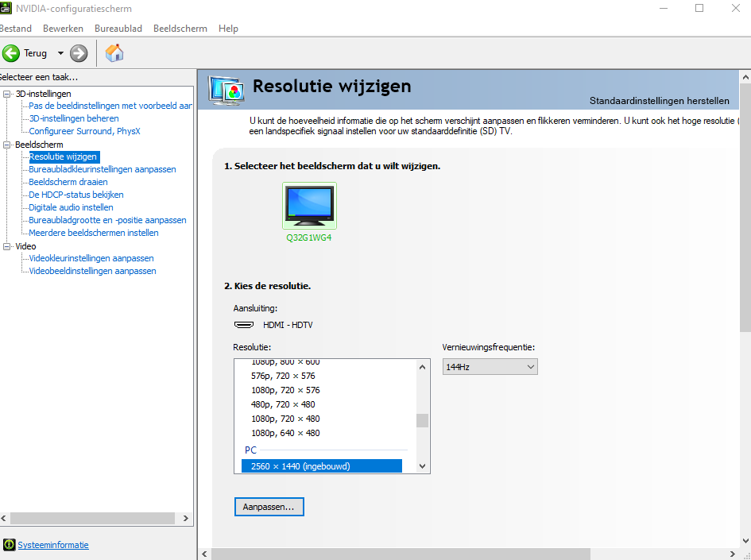Open De HDCP-status bekijken
751x560 pixels.
[x=76, y=195]
